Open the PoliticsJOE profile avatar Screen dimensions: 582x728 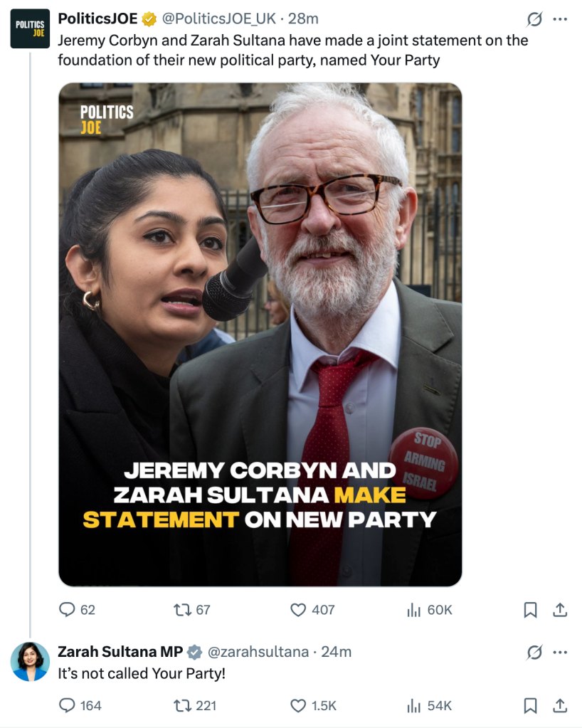[x=30, y=28]
